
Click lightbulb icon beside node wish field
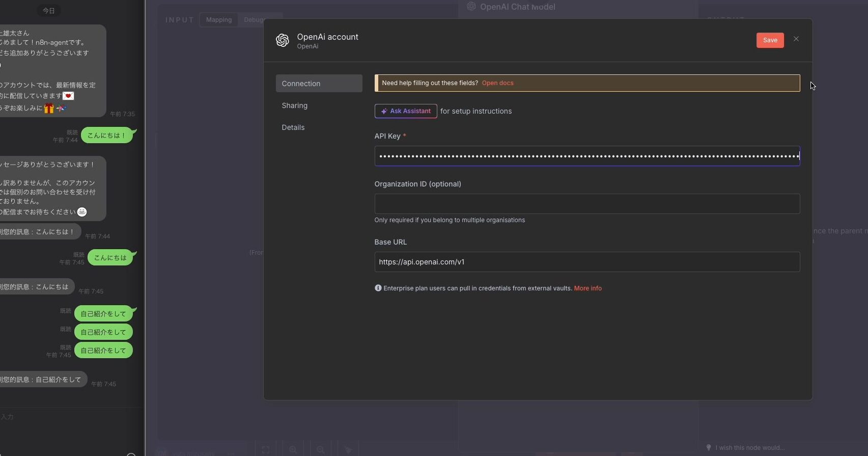tap(708, 447)
